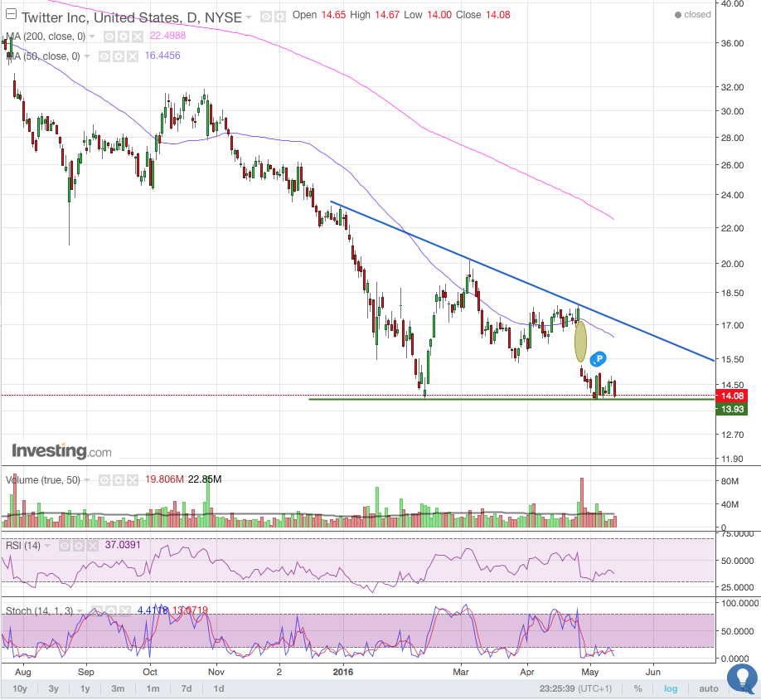The height and width of the screenshot is (700, 761).
Task: Open the lightbulb ideas icon
Action: click(742, 678)
